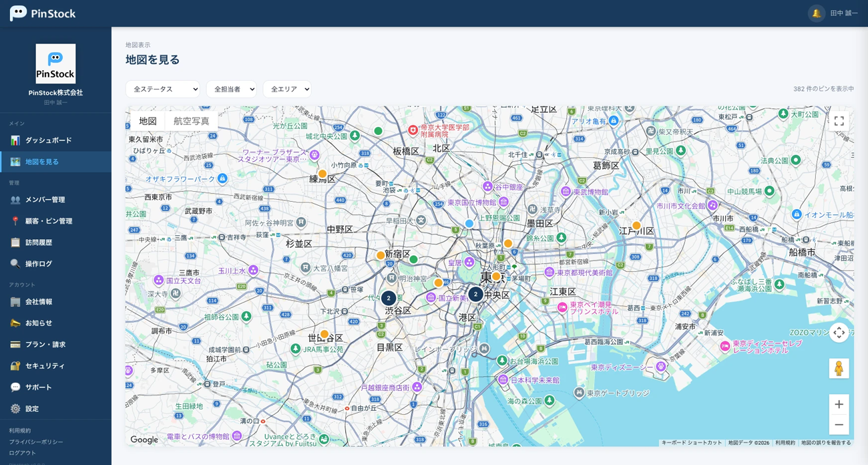The width and height of the screenshot is (868, 465).
Task: Click the PinStock logo in header
Action: point(43,13)
